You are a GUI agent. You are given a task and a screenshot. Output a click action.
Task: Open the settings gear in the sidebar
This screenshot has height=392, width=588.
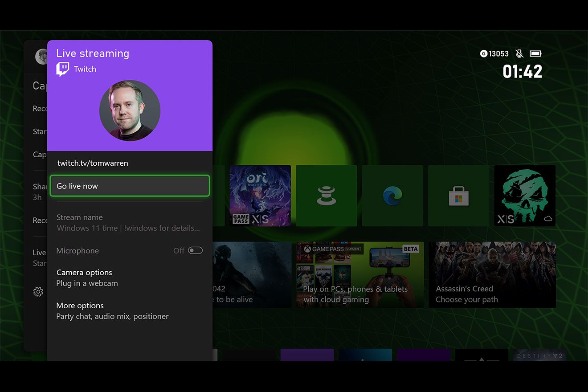coord(38,291)
